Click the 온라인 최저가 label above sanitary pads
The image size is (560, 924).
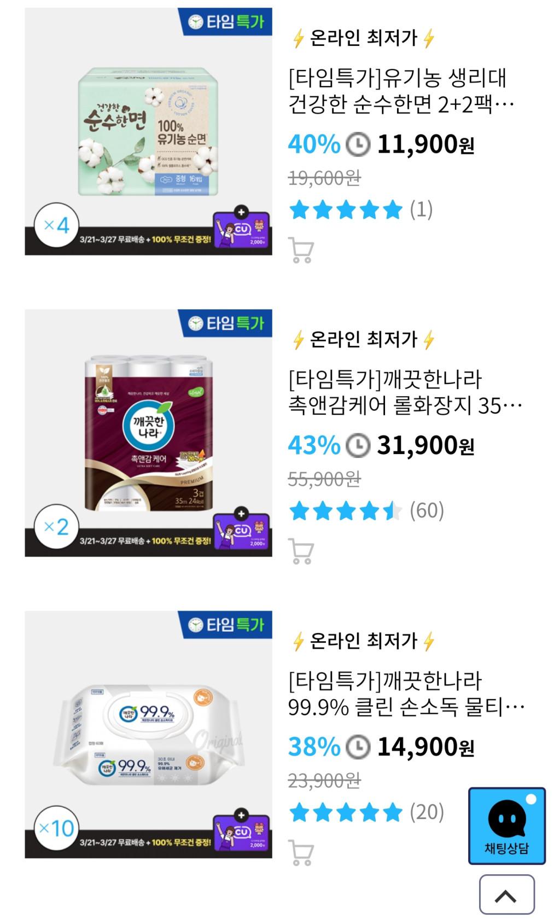pyautogui.click(x=364, y=38)
